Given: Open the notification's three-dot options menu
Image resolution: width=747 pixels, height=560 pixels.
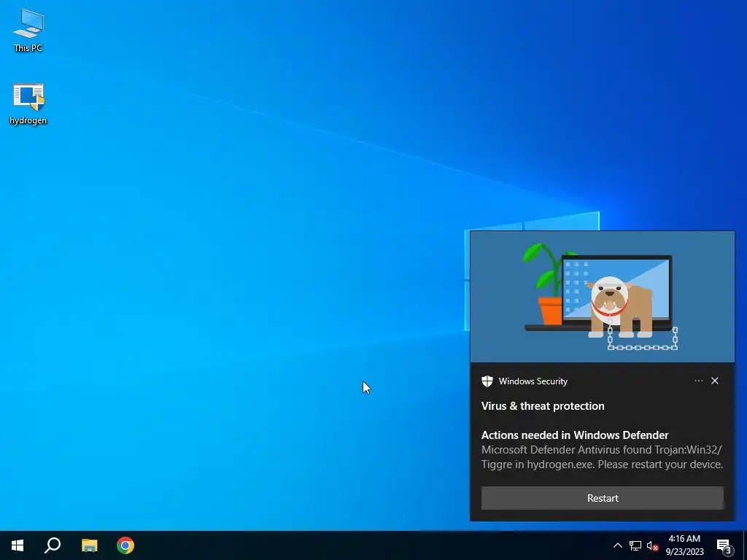Looking at the screenshot, I should click(x=698, y=381).
